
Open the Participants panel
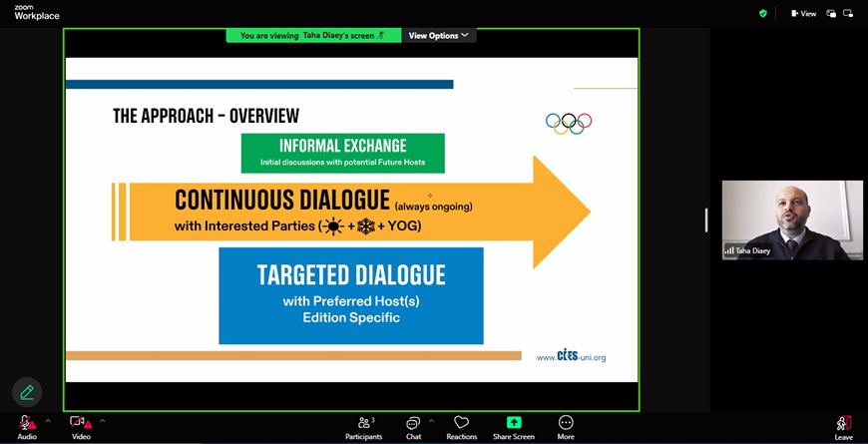click(364, 426)
